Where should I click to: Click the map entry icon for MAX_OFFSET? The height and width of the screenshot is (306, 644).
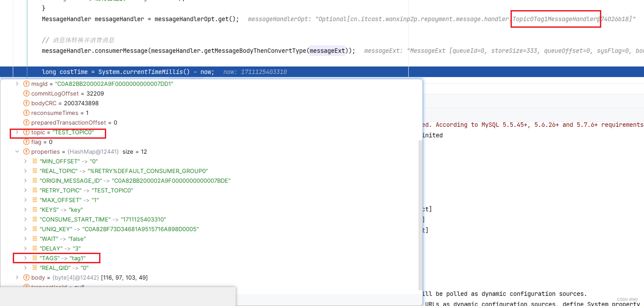pyautogui.click(x=35, y=200)
